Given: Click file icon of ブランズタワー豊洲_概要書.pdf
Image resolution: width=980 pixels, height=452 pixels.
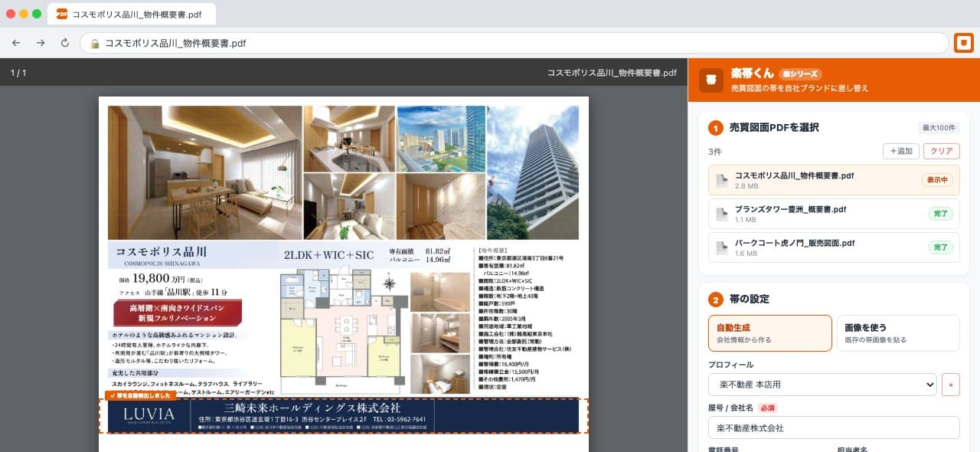Looking at the screenshot, I should pos(721,214).
